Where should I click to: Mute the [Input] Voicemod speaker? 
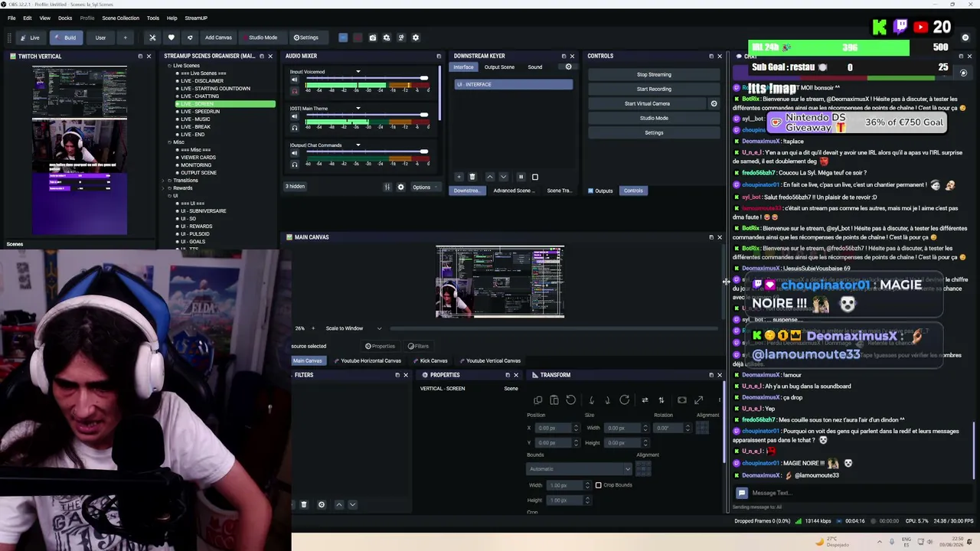point(294,80)
